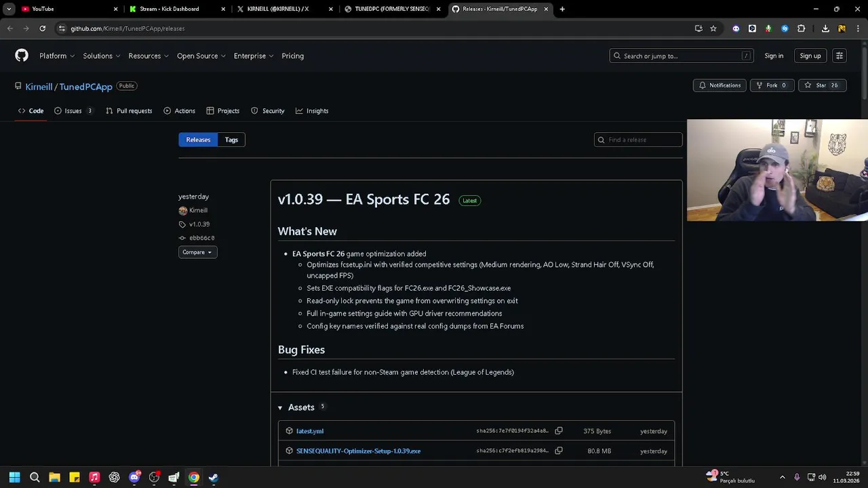Image resolution: width=868 pixels, height=488 pixels.
Task: Open the Resources dropdown menu
Action: 149,56
